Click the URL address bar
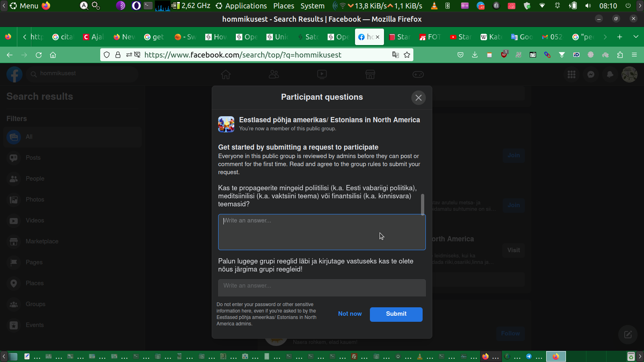 [x=257, y=55]
